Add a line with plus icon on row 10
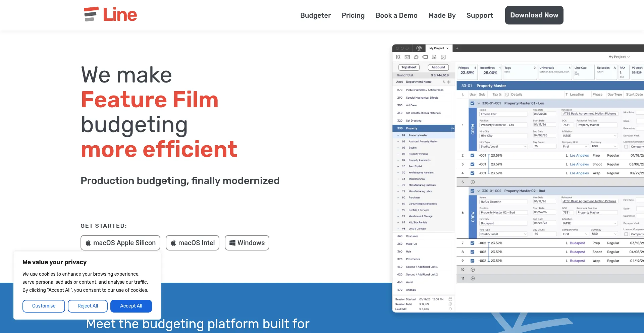 point(473,270)
